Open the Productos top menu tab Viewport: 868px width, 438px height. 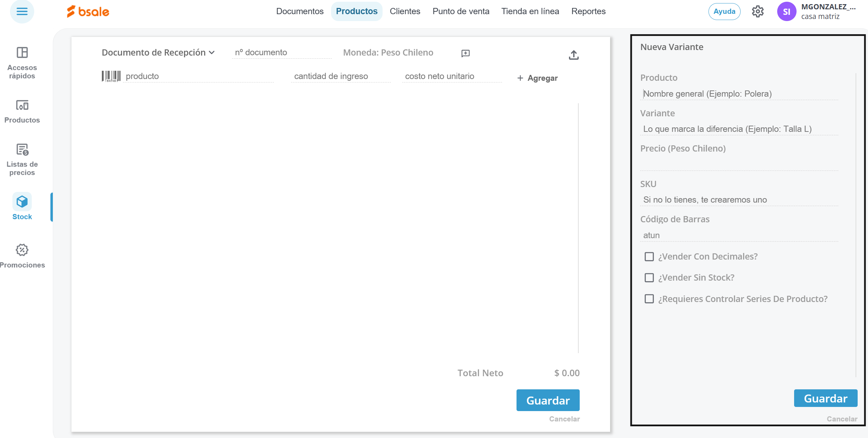[x=356, y=11]
